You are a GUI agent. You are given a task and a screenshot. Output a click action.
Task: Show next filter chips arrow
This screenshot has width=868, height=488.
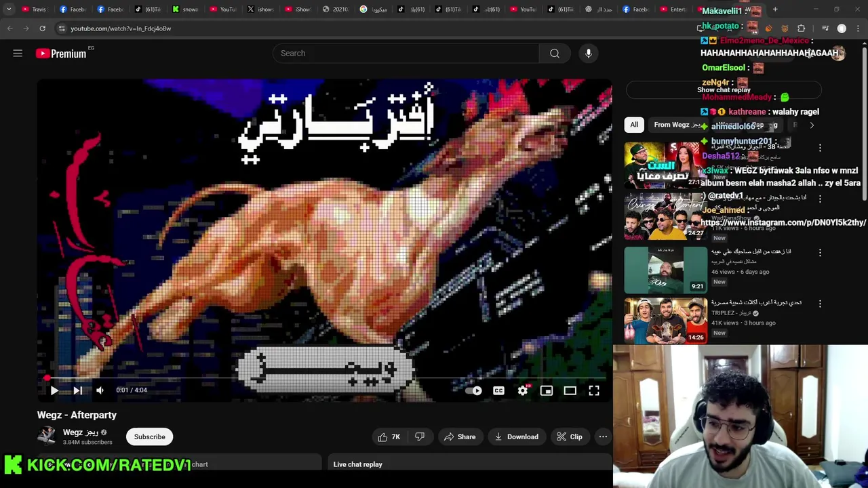click(812, 125)
